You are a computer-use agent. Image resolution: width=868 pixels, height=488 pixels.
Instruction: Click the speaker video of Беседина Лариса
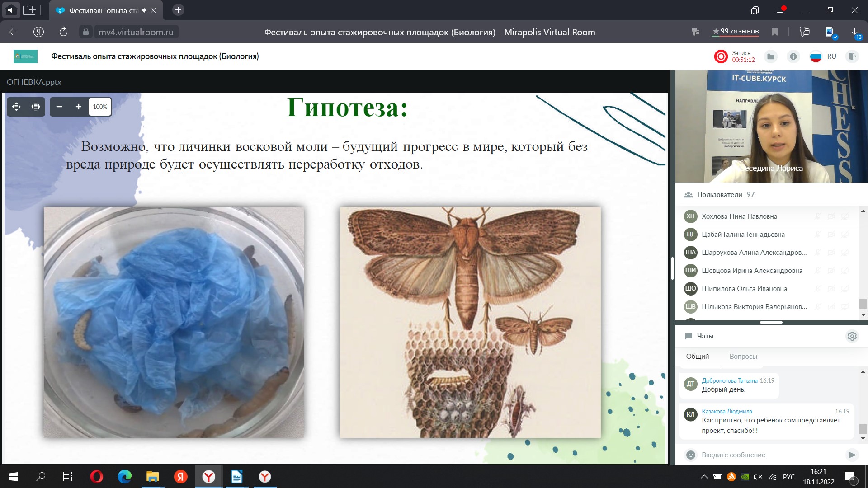(x=771, y=127)
